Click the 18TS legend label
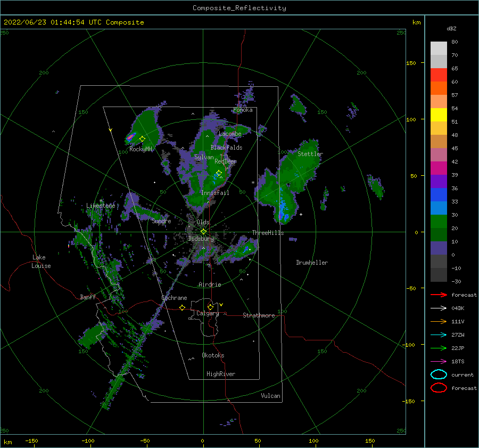The height and width of the screenshot is (448, 479). [x=458, y=362]
